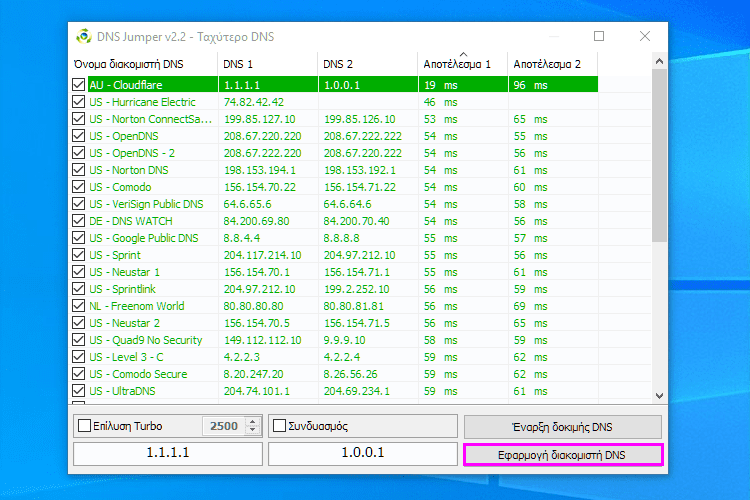Click Έναρξη δοκιμής DNS button

pyautogui.click(x=562, y=427)
